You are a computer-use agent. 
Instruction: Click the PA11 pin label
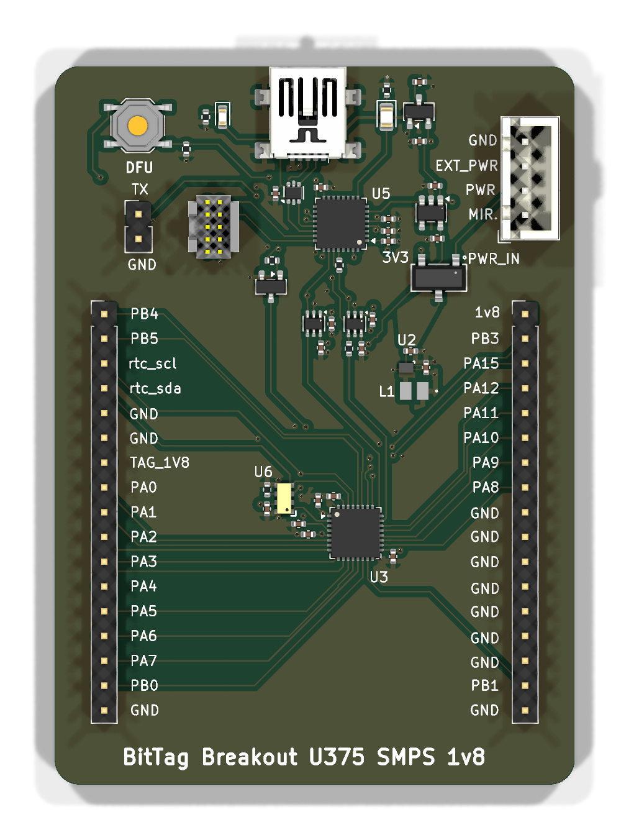481,413
